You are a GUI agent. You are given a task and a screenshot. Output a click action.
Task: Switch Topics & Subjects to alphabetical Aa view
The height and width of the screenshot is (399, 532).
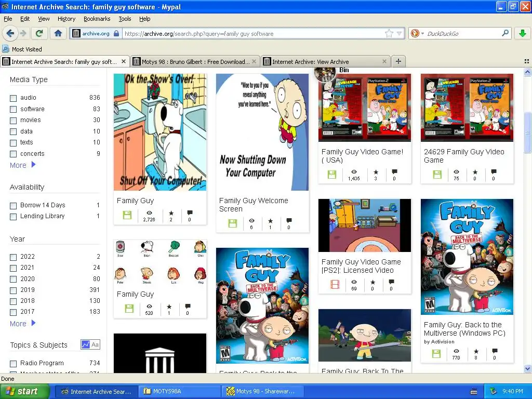pos(96,344)
